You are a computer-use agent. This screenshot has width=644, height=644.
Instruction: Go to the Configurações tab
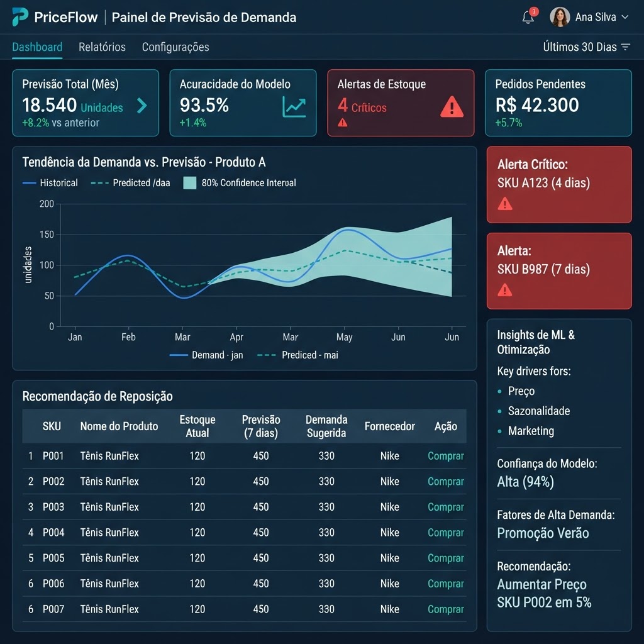(175, 47)
